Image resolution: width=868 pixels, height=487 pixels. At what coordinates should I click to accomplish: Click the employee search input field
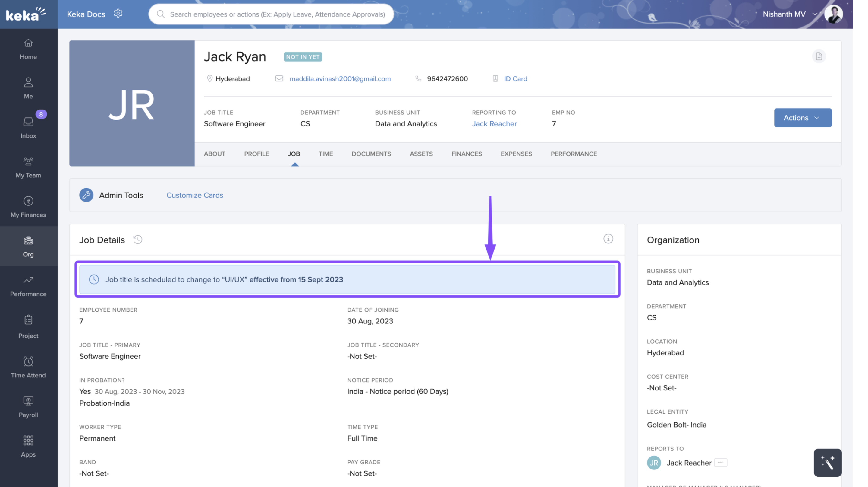coord(277,14)
